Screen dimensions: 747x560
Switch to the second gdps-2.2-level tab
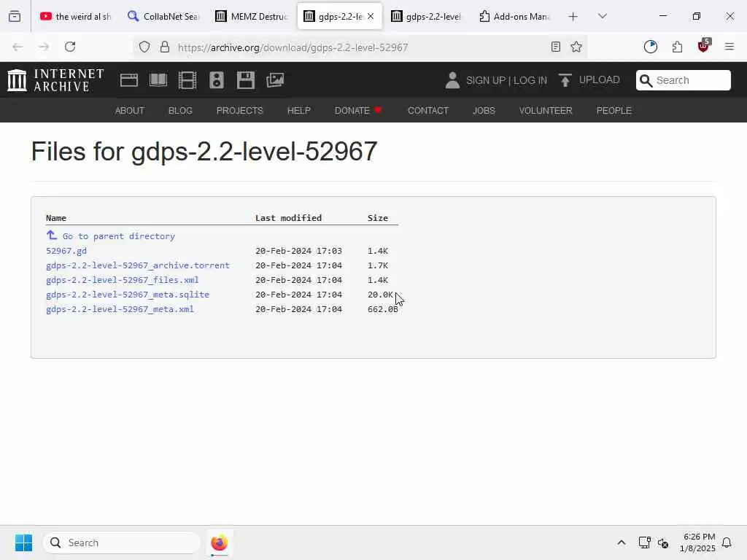(x=426, y=16)
